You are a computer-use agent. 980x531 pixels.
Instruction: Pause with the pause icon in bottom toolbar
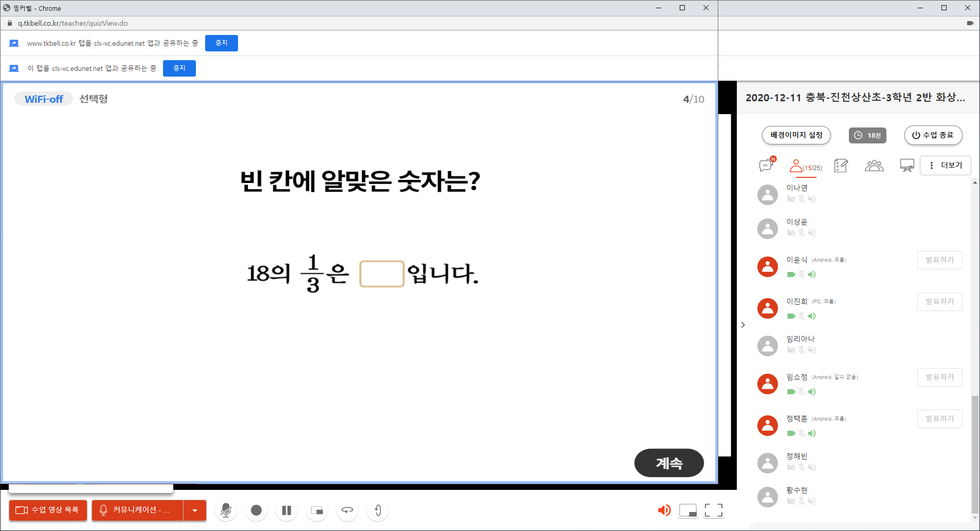286,510
